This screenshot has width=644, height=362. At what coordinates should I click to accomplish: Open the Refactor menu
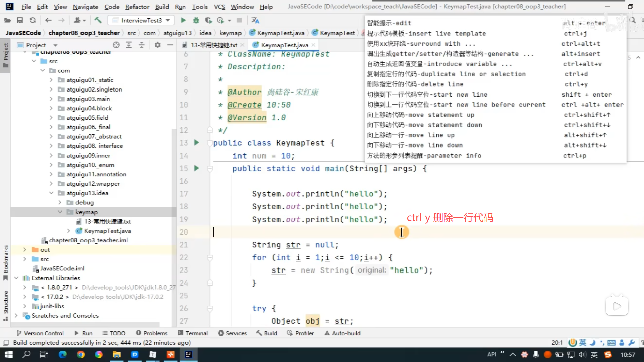(137, 7)
